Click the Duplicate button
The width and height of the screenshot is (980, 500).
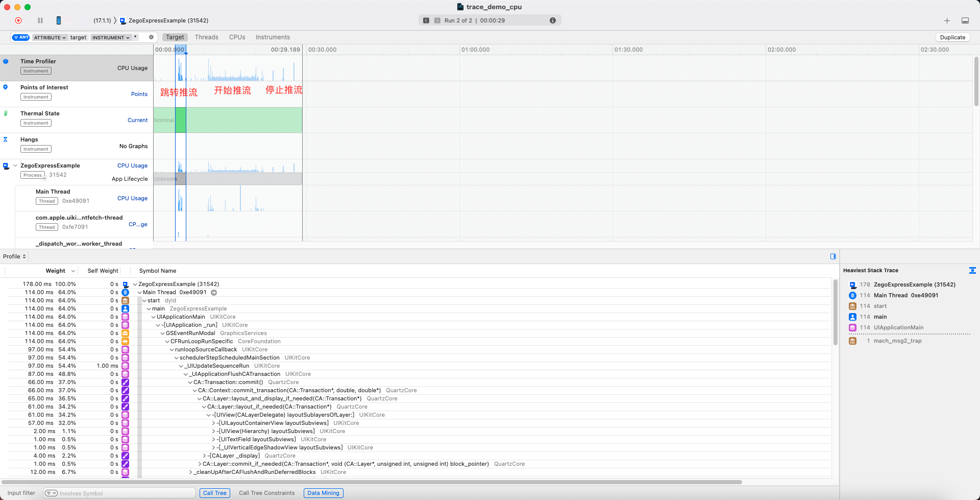pos(952,37)
